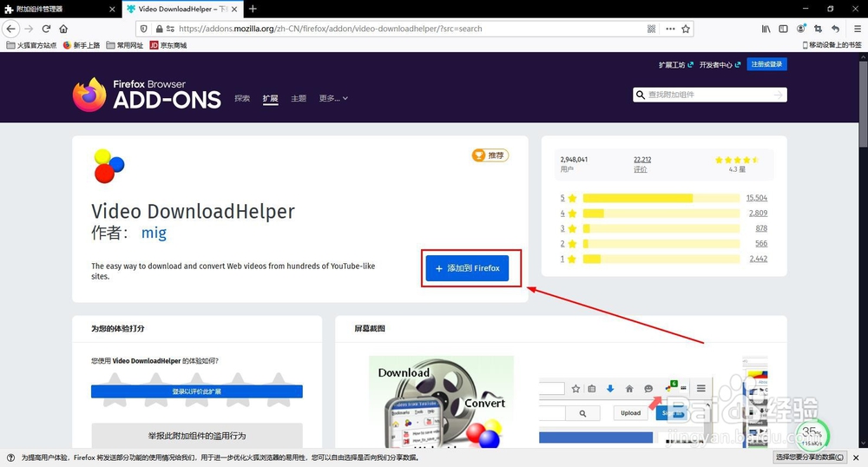Reload the current page

click(x=47, y=29)
